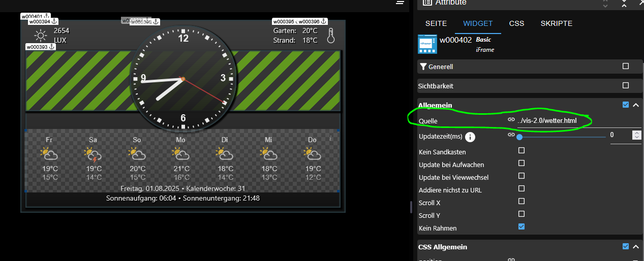Enable the Kein Sandkasten checkbox
644x261 pixels.
tap(522, 151)
